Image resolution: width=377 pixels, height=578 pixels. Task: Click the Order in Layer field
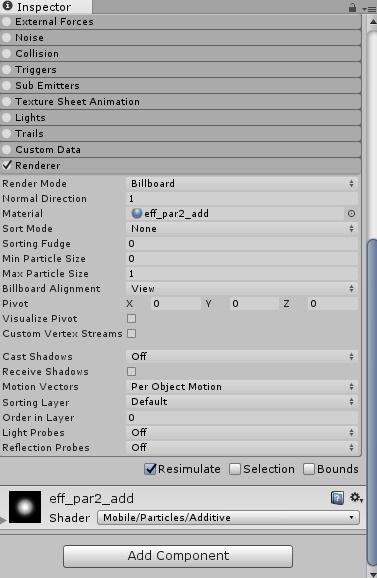242,417
